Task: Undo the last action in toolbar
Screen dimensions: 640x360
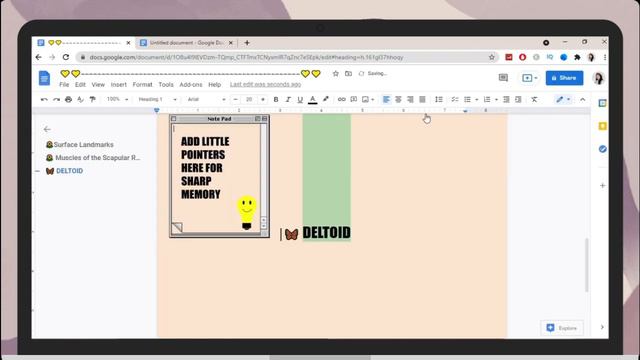Action: coord(44,99)
